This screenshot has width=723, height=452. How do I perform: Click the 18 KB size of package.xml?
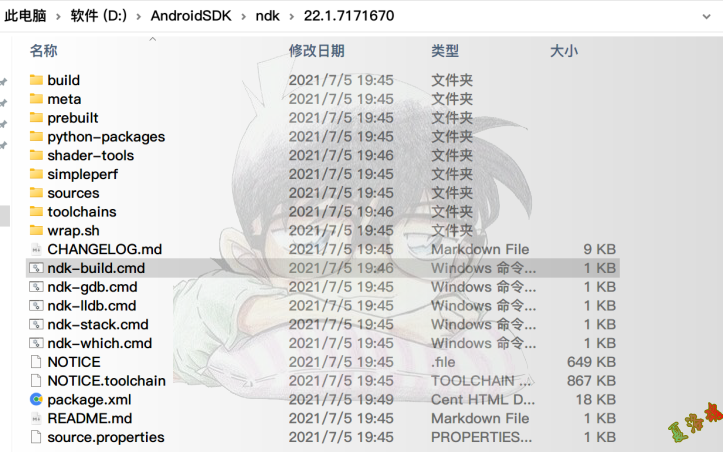596,399
